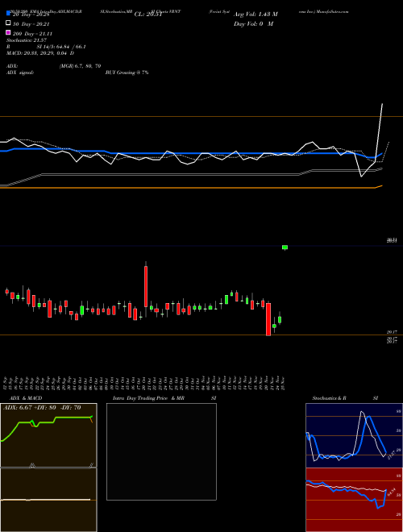Click the large red candle touching the 20.17 line
The width and height of the screenshot is (403, 532).
point(268,319)
